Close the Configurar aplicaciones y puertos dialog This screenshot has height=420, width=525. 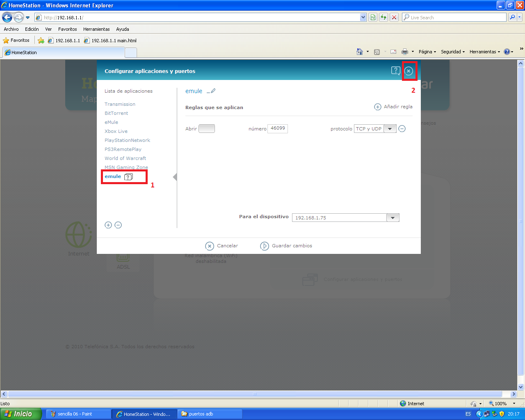[x=409, y=71]
